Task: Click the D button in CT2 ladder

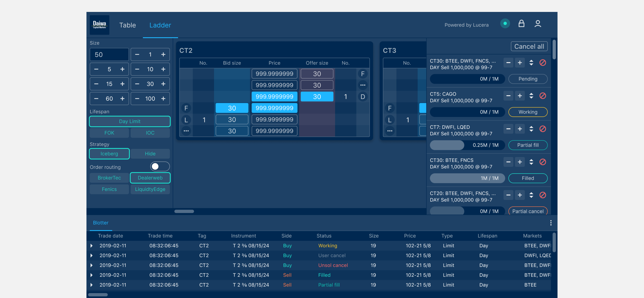Action: tap(362, 97)
